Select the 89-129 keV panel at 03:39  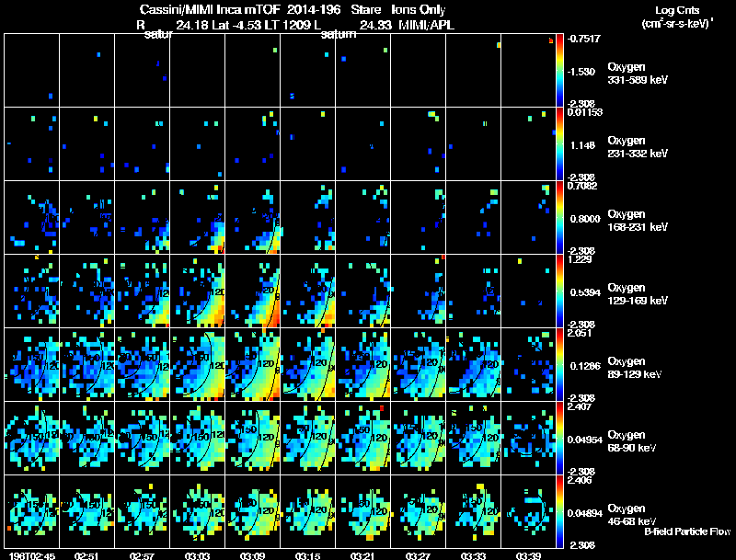(528, 365)
